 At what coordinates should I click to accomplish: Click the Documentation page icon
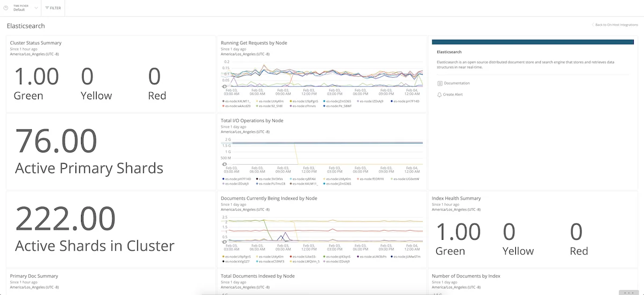click(440, 83)
